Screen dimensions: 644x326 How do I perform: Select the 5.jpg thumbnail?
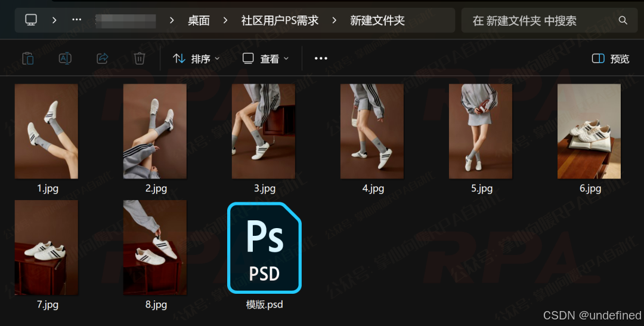[x=481, y=131]
